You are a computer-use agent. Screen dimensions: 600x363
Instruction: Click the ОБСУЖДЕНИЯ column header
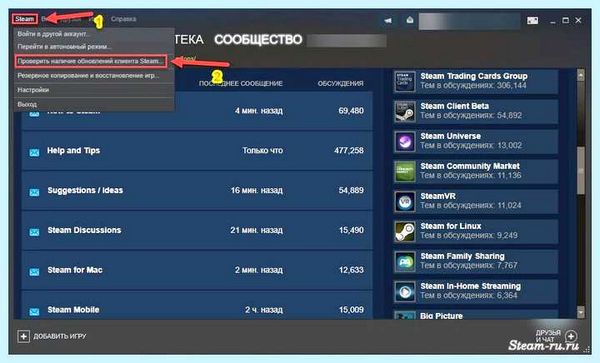coord(341,83)
